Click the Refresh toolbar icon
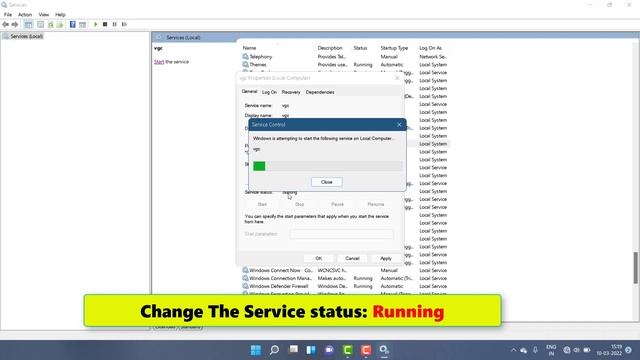The height and width of the screenshot is (360, 640). click(51, 24)
